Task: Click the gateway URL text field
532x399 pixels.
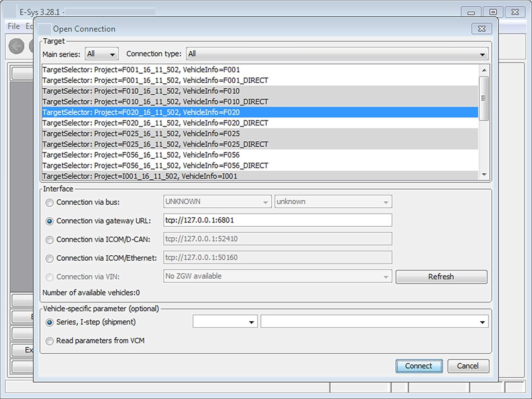Action: tap(277, 220)
